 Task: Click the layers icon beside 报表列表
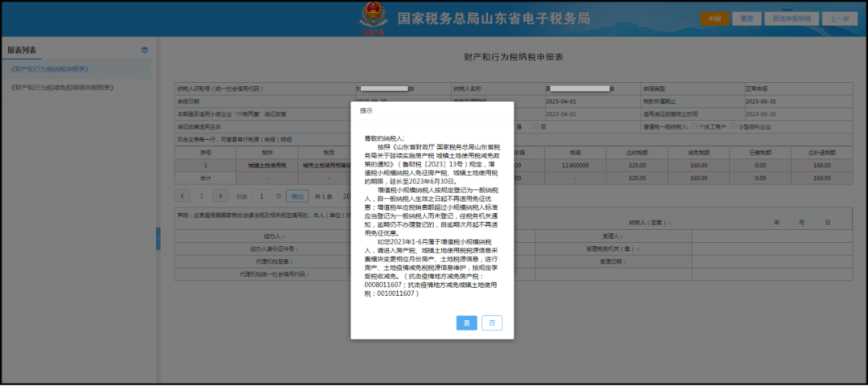tap(145, 50)
